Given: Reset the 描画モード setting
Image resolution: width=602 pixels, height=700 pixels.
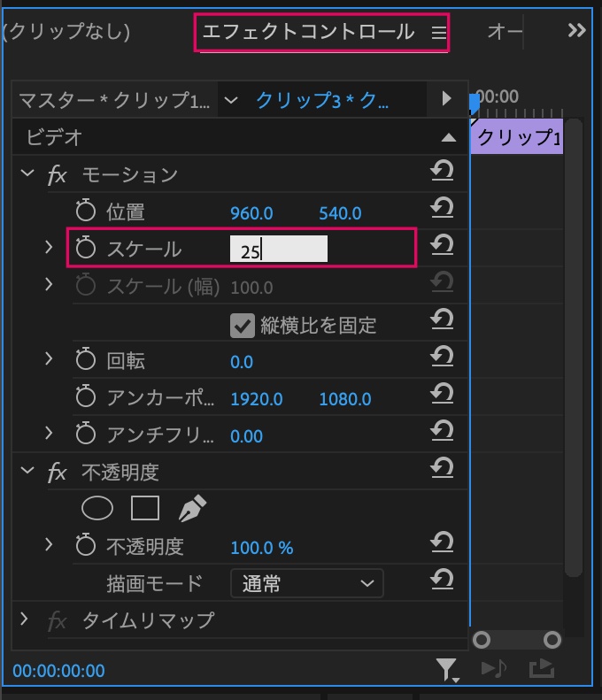Looking at the screenshot, I should coord(442,579).
